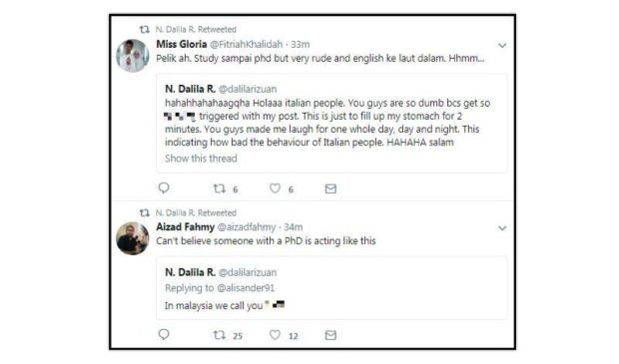The height and width of the screenshot is (364, 619).
Task: Open dropdown arrow on Miss Gloria's tweet
Action: click(502, 45)
